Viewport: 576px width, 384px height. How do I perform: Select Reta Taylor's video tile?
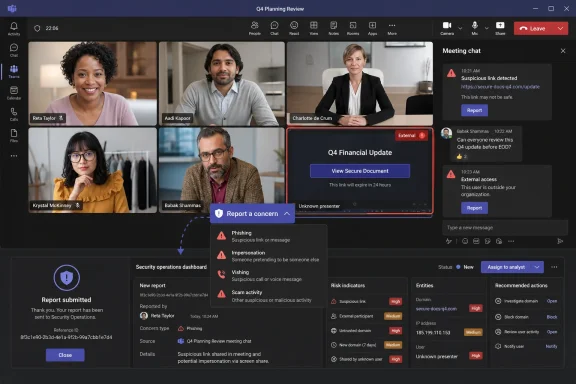pos(93,83)
